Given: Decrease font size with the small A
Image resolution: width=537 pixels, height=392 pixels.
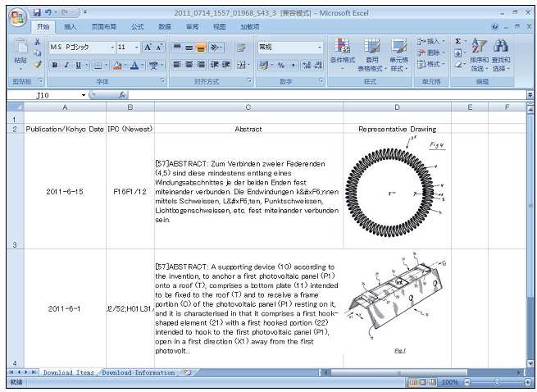Looking at the screenshot, I should [159, 47].
